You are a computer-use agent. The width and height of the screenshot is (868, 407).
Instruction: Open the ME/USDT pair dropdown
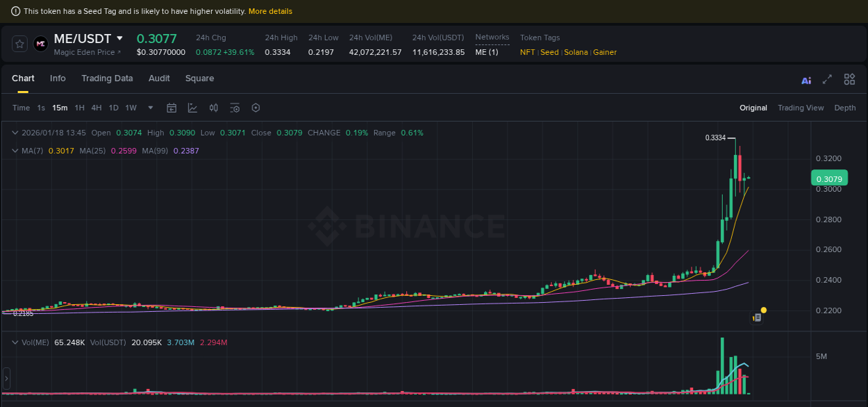118,38
